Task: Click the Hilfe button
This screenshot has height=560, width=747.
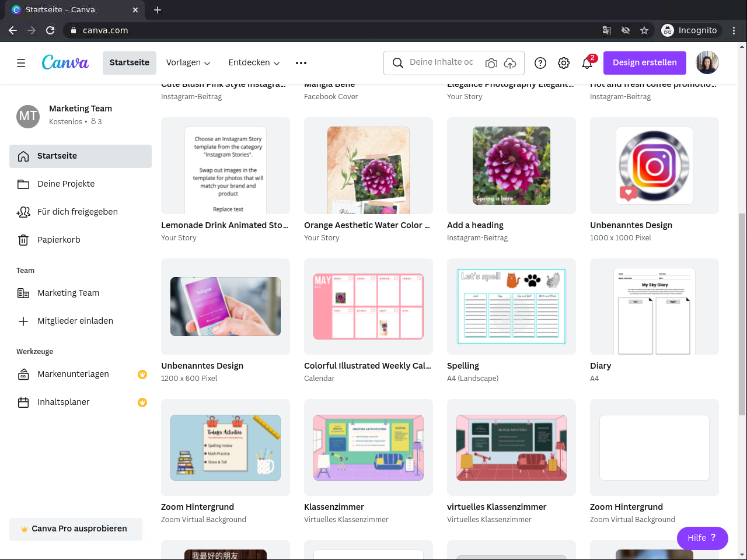Action: point(702,538)
